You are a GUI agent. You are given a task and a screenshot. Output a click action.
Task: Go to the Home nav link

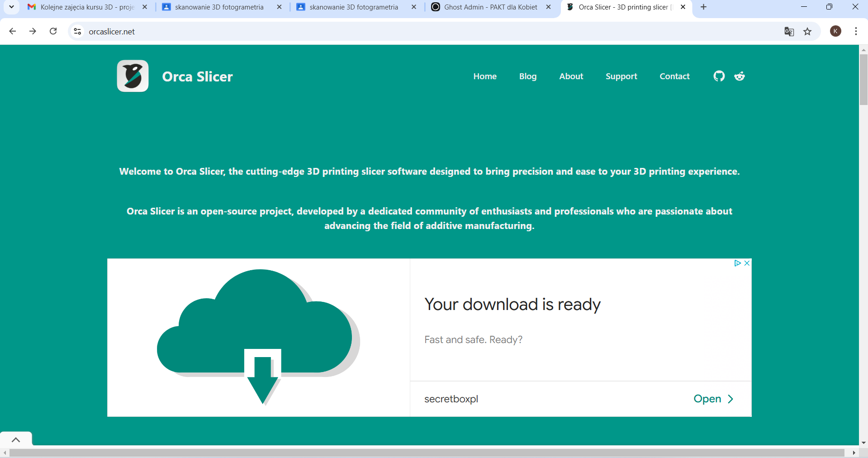(x=485, y=76)
